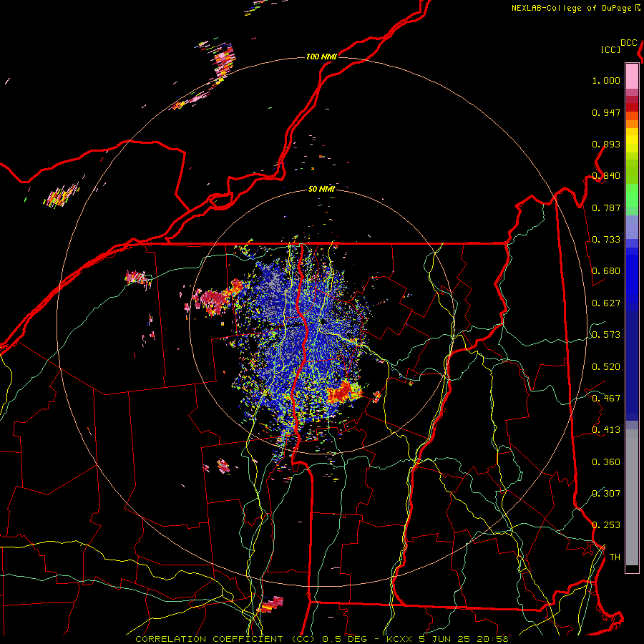The height and width of the screenshot is (644, 644).
Task: Pick the olive green swatch on color bar
Action: (x=632, y=172)
